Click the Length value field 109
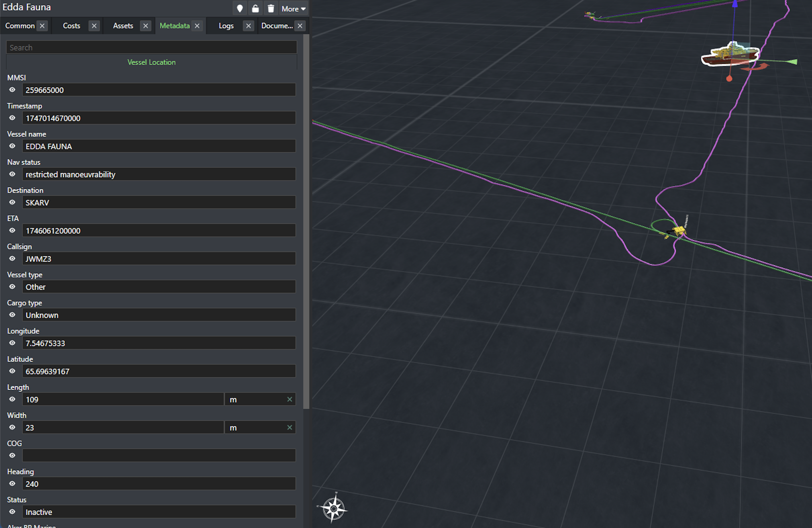The height and width of the screenshot is (528, 812). (123, 399)
